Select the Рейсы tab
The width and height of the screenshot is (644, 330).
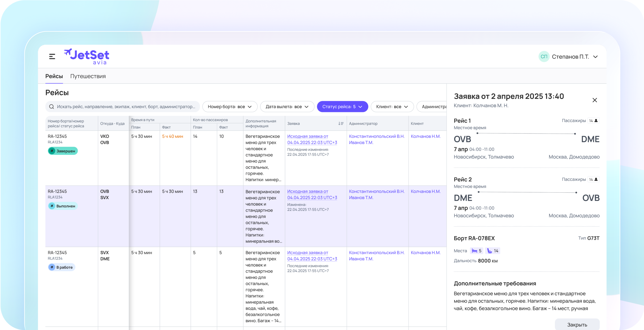54,76
